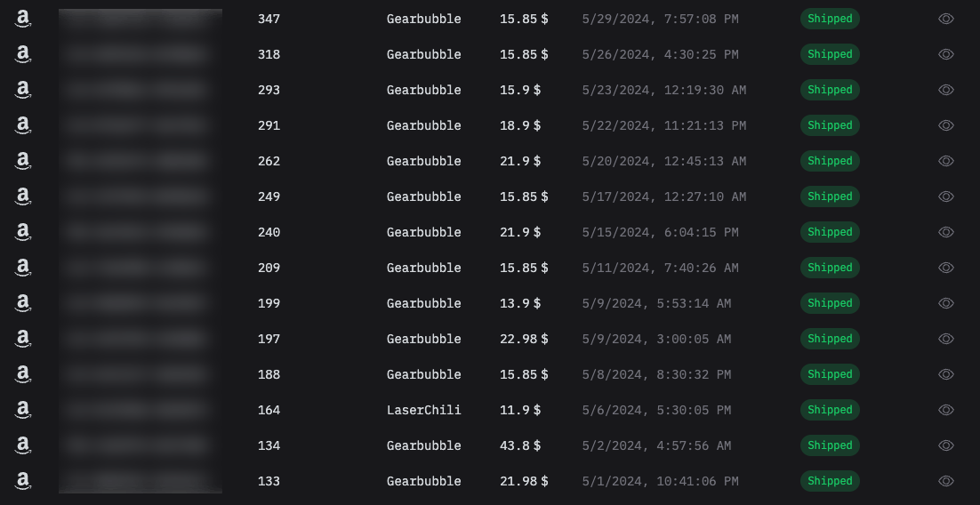Select the 22.98 $ price cell
Screen dimensions: 980x505
point(524,339)
